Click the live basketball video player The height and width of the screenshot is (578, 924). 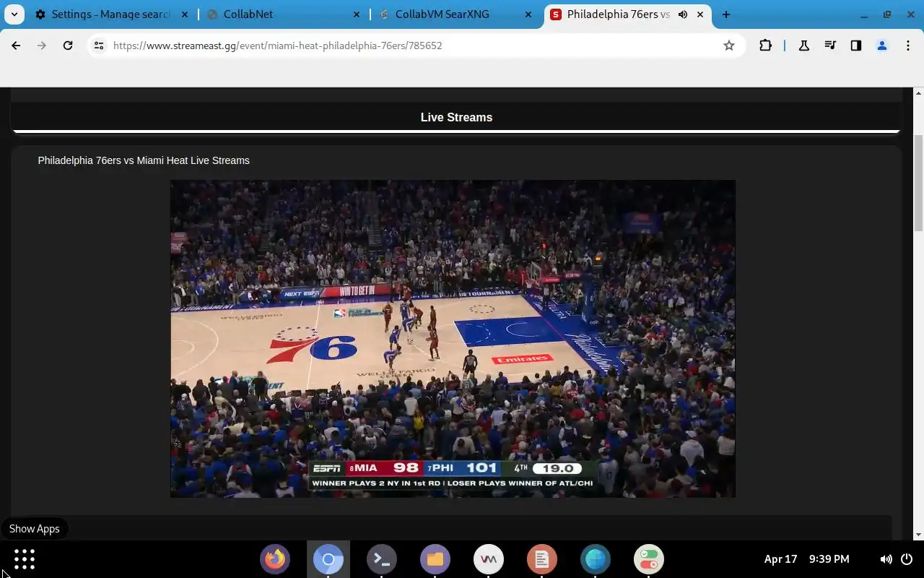coord(453,339)
